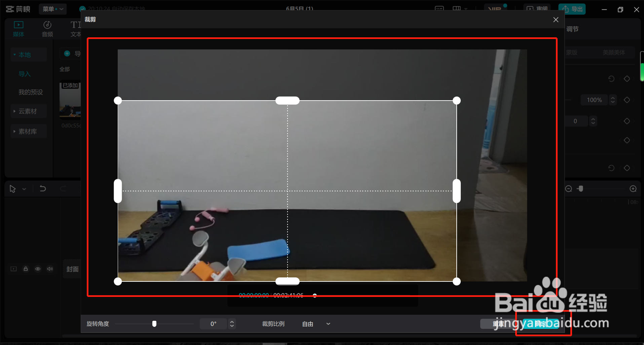Open the 美颜美体 beauty sub-tab
Screen dimensions: 644x345
pos(614,52)
